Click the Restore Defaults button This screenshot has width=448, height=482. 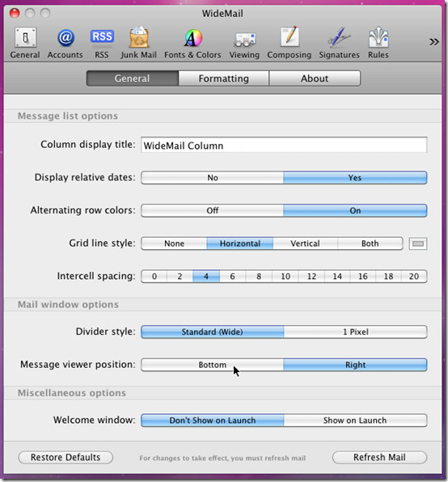click(x=66, y=458)
